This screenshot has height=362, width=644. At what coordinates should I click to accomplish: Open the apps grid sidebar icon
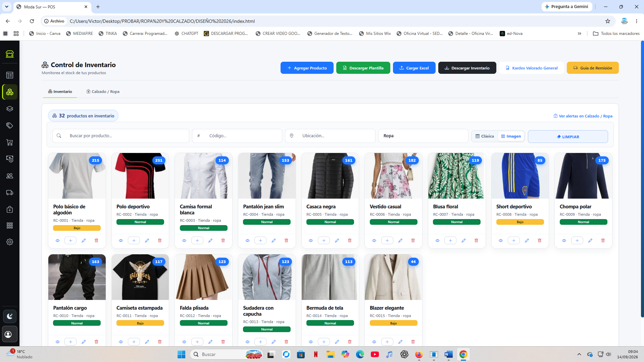pos(10,225)
